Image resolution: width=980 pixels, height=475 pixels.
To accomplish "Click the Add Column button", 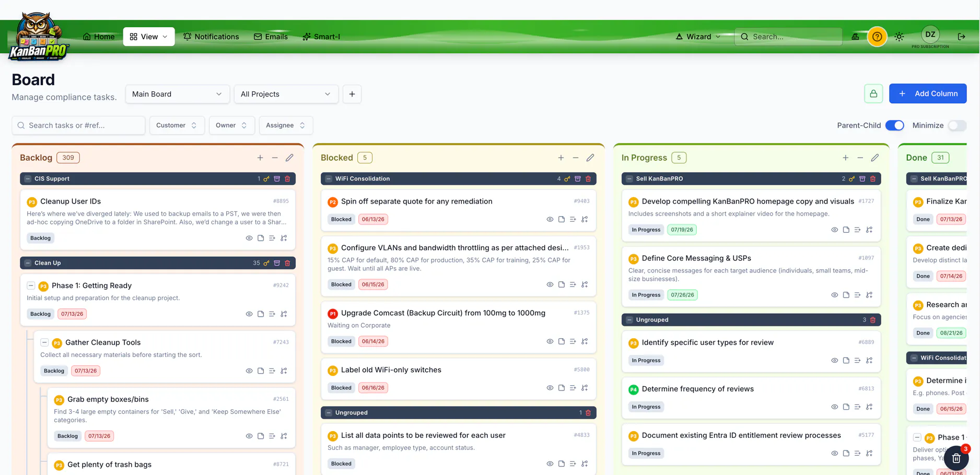I will click(928, 93).
